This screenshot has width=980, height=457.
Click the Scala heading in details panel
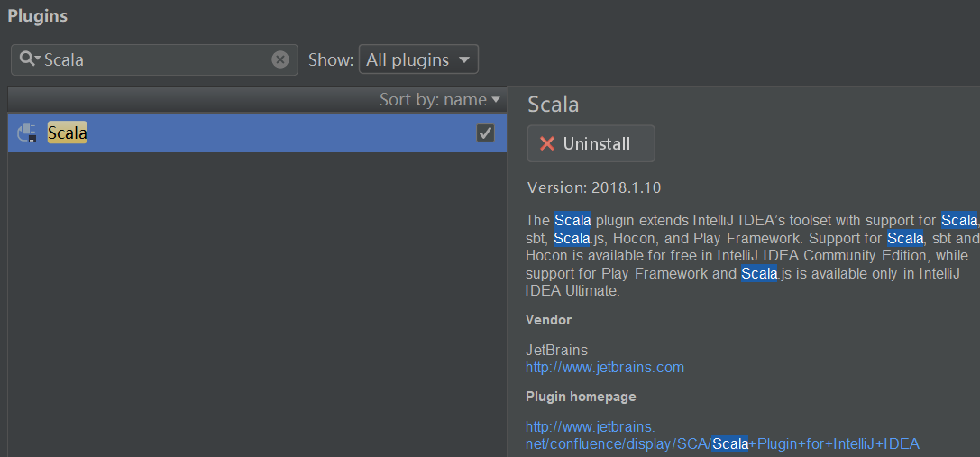coord(553,105)
